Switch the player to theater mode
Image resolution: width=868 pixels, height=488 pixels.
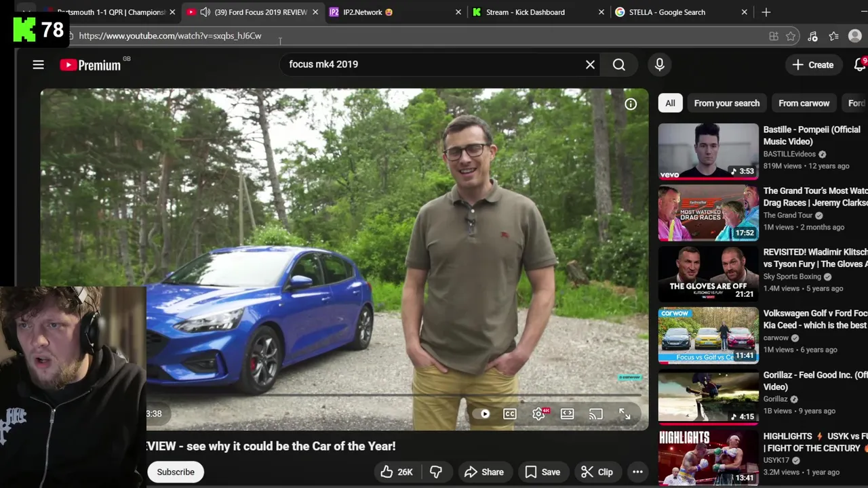point(567,413)
